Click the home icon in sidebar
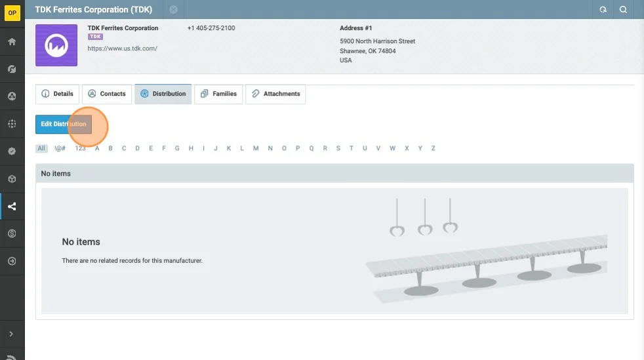 12,41
